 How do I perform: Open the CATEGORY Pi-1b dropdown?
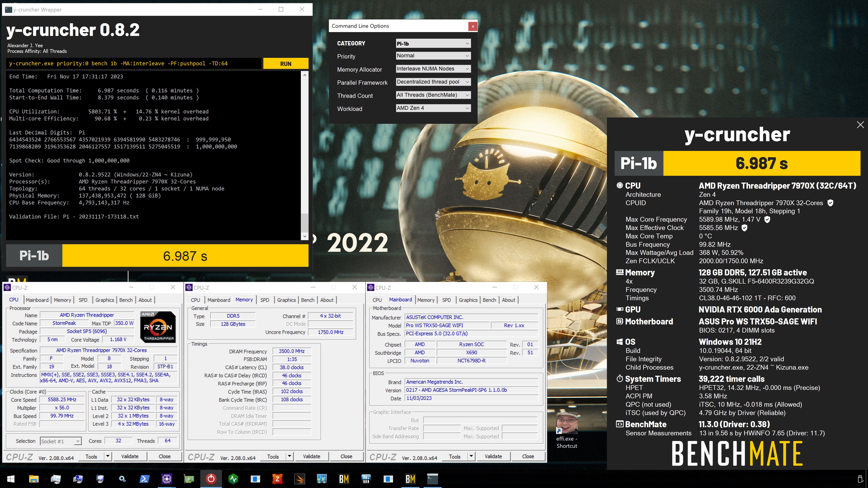pyautogui.click(x=433, y=43)
